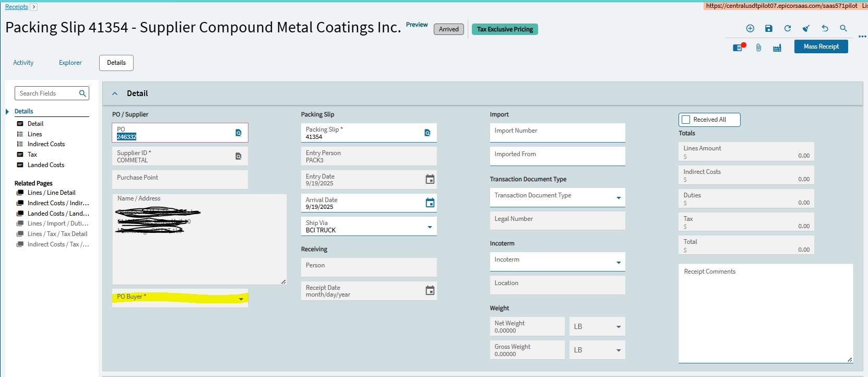The image size is (868, 377).
Task: Click the Undo arrow icon
Action: tap(825, 28)
